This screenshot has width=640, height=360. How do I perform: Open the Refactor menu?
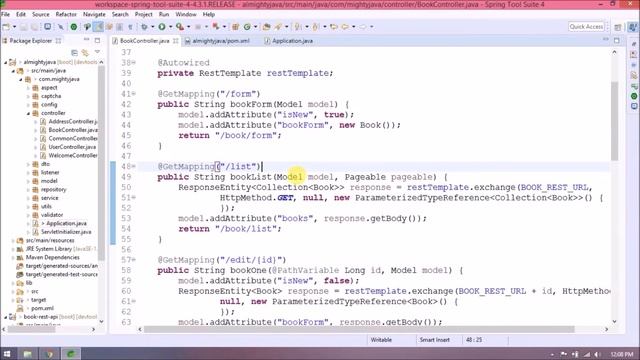pyautogui.click(x=66, y=14)
